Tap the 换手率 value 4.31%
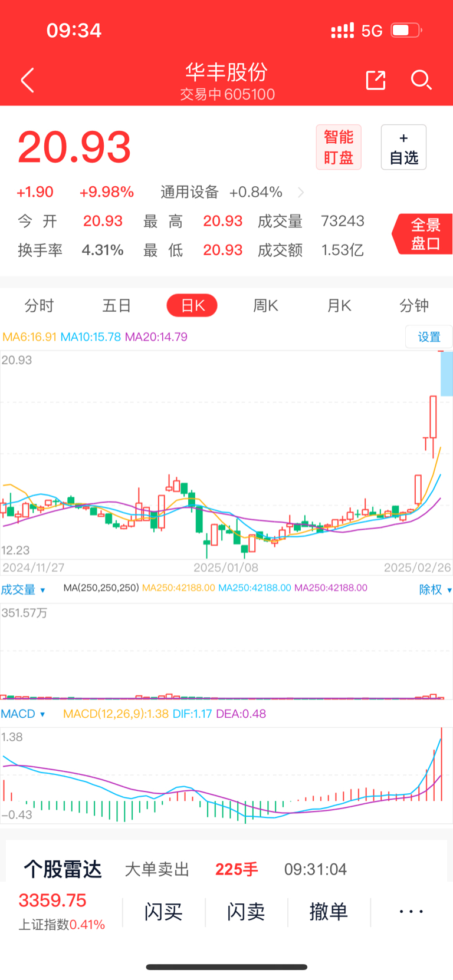This screenshot has height=980, width=453. pyautogui.click(x=103, y=250)
